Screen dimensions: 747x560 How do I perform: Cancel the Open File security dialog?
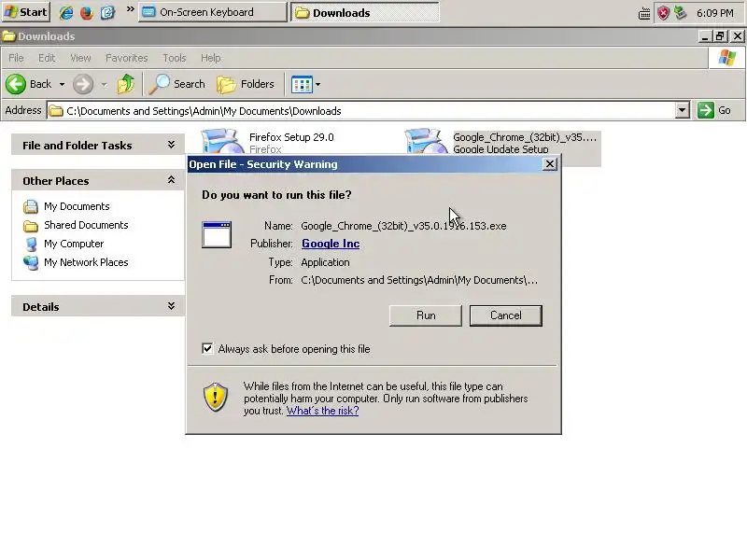coord(505,315)
